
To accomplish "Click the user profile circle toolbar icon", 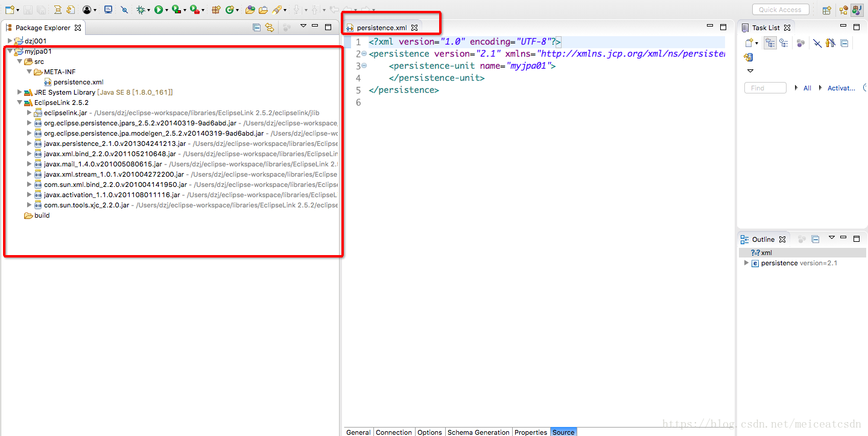I will pyautogui.click(x=87, y=10).
